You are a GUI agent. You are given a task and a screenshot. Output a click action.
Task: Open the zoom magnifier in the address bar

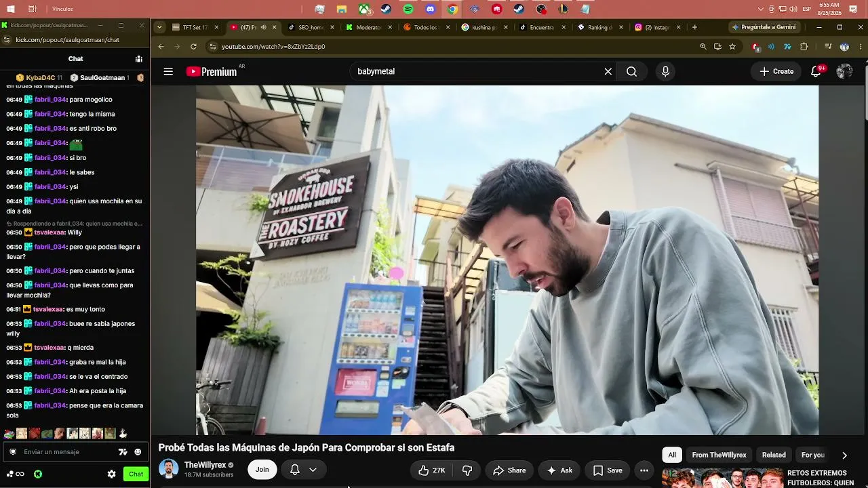tap(703, 46)
